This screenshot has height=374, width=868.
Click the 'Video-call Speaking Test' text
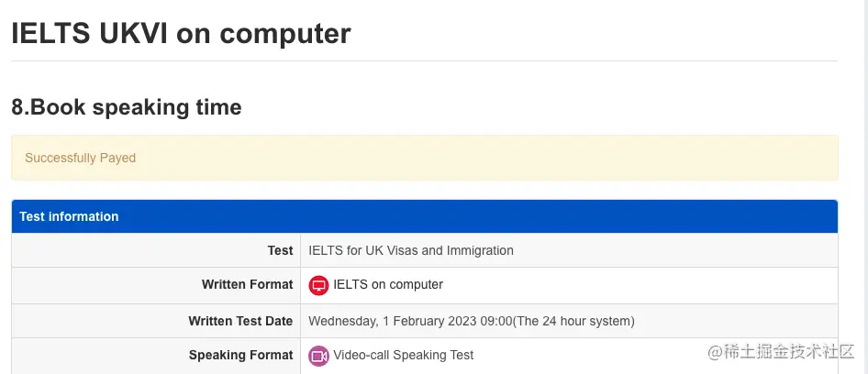(404, 355)
